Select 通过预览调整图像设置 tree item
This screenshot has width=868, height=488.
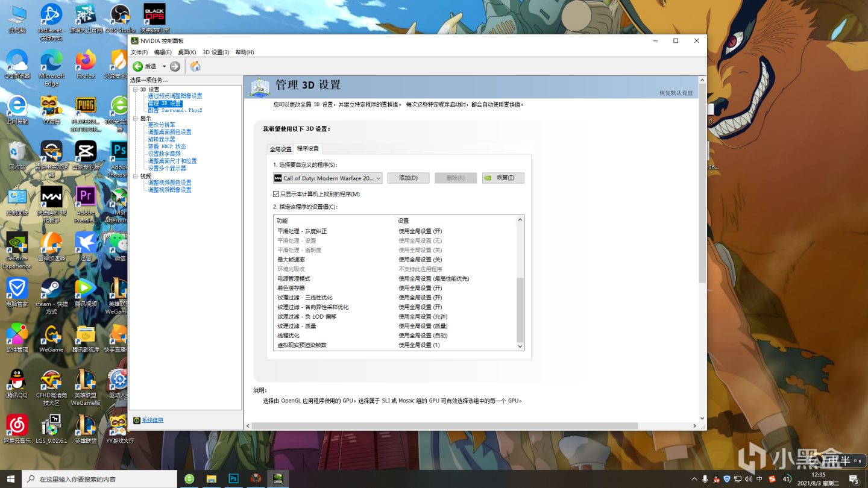tap(175, 96)
